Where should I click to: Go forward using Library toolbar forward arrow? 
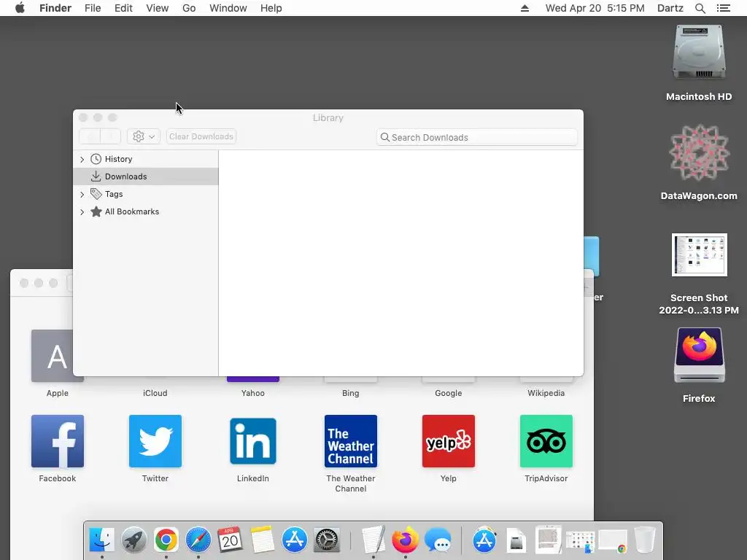111,136
